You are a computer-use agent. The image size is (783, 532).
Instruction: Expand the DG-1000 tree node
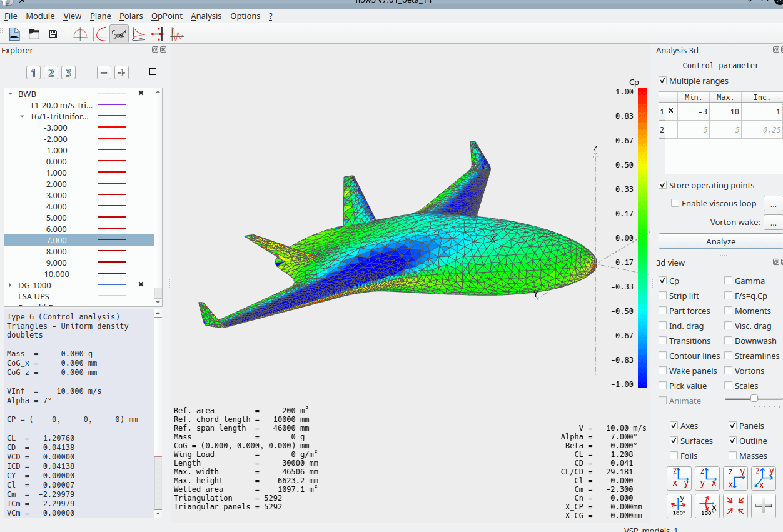(x=10, y=285)
